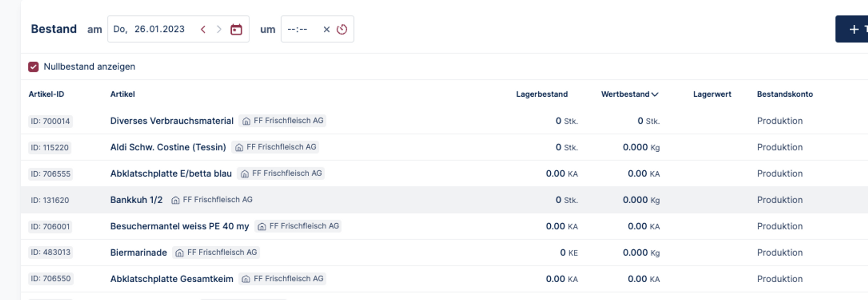This screenshot has width=868, height=300.
Task: Toggle sort arrow on Wertbestand column
Action: (655, 95)
